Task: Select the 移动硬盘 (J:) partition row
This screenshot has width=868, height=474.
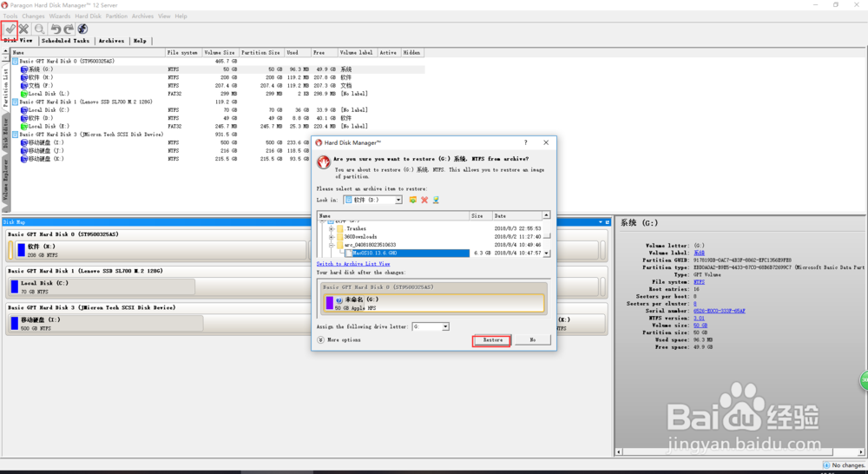Action: pos(219,150)
